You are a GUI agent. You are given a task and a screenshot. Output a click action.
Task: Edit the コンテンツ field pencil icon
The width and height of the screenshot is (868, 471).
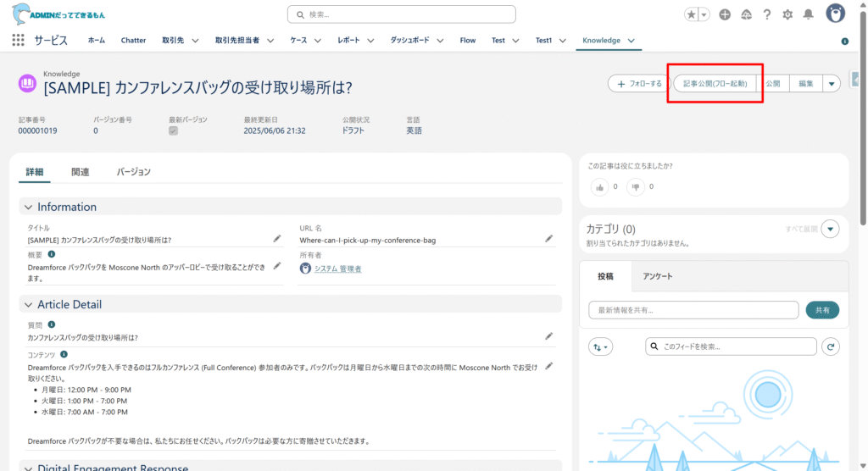pyautogui.click(x=548, y=366)
